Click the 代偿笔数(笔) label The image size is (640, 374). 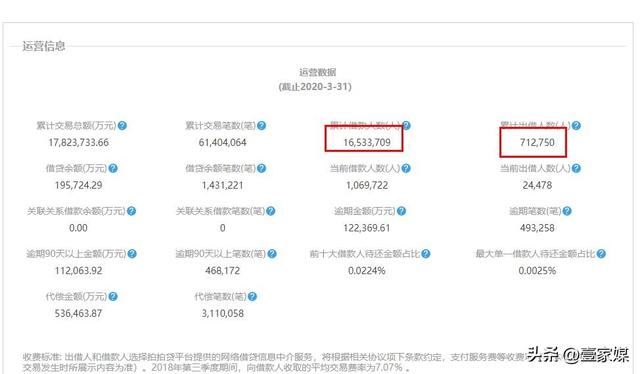click(x=220, y=297)
